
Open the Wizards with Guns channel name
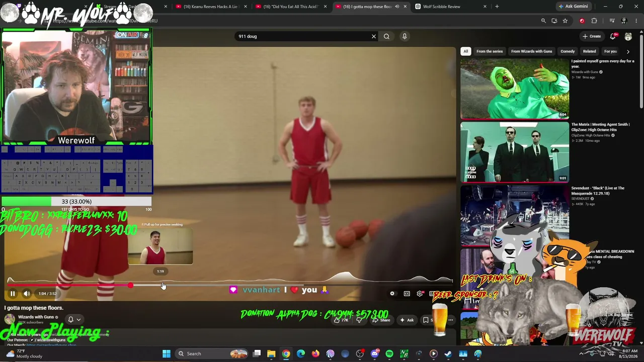tap(36, 317)
